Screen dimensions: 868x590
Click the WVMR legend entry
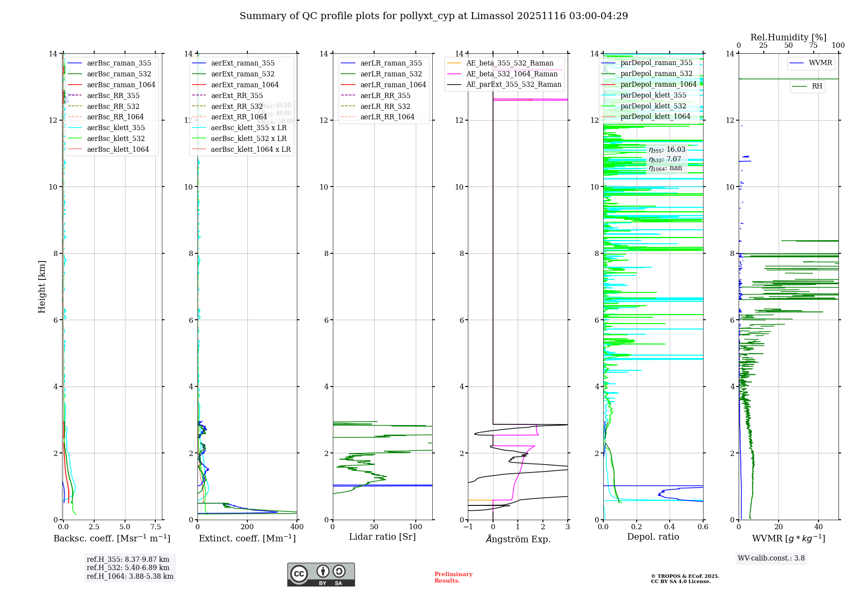820,63
